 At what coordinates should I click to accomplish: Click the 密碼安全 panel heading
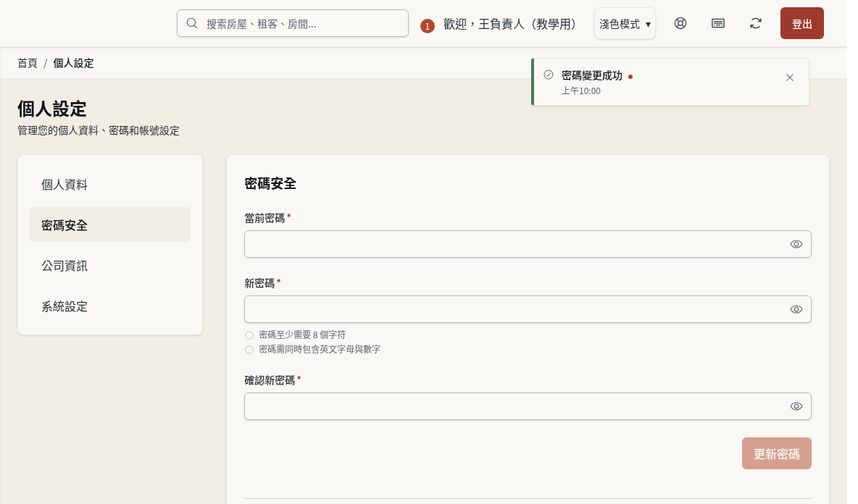click(270, 184)
